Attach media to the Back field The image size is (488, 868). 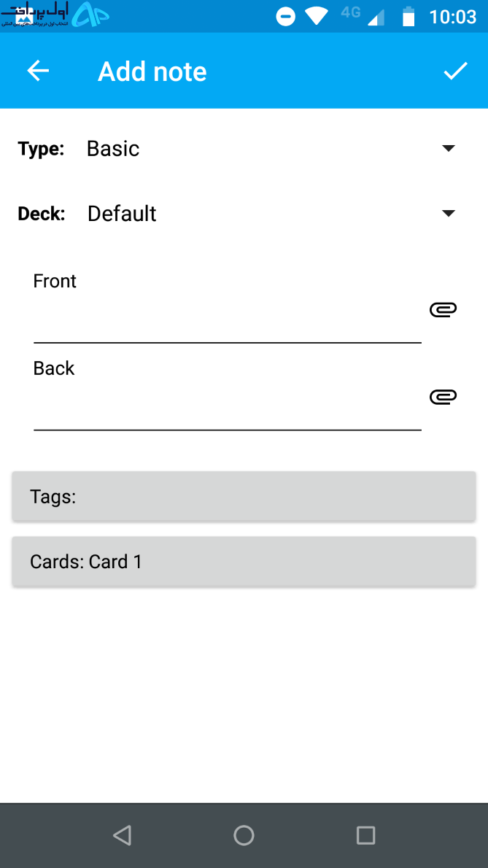click(x=444, y=396)
